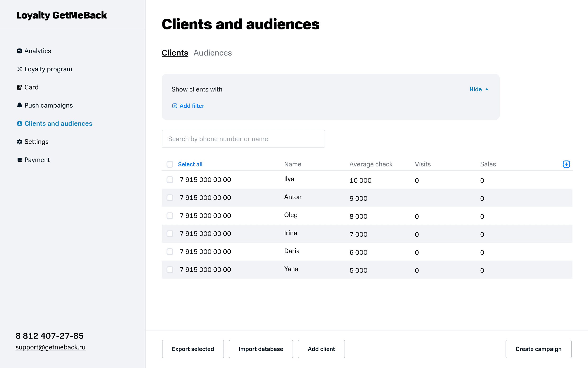
Task: Open the support@getmeback.ru email link
Action: [x=51, y=347]
